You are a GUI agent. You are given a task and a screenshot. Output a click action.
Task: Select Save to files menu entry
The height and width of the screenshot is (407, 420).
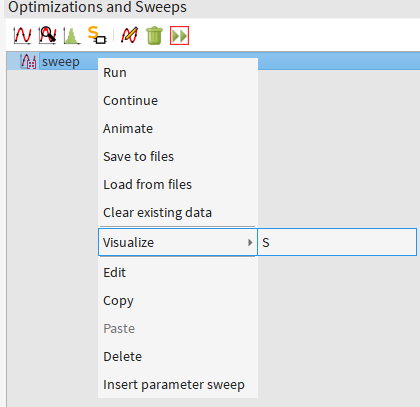tap(178, 157)
